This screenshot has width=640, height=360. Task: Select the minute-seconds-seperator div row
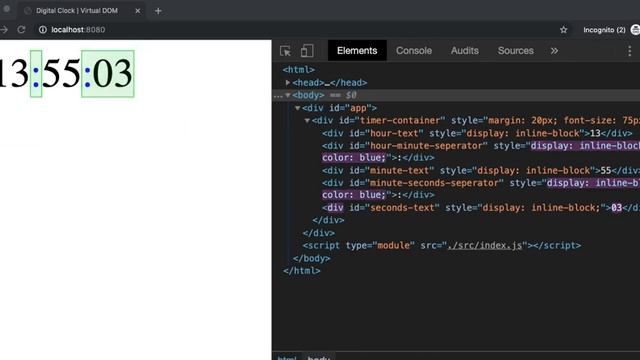[x=456, y=189]
